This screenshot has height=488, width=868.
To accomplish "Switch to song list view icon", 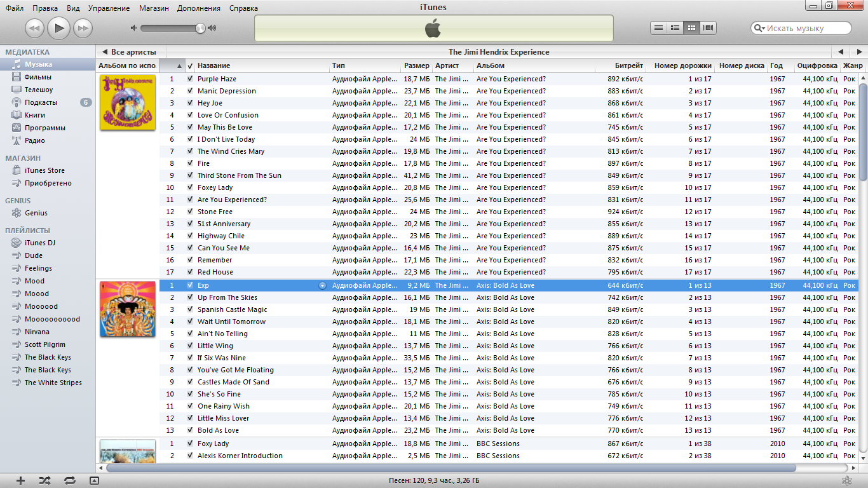I will [659, 28].
